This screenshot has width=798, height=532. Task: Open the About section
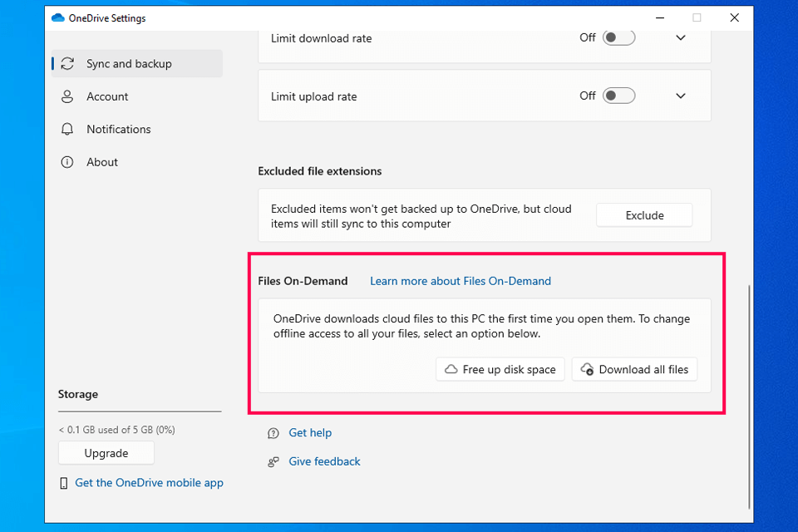102,162
